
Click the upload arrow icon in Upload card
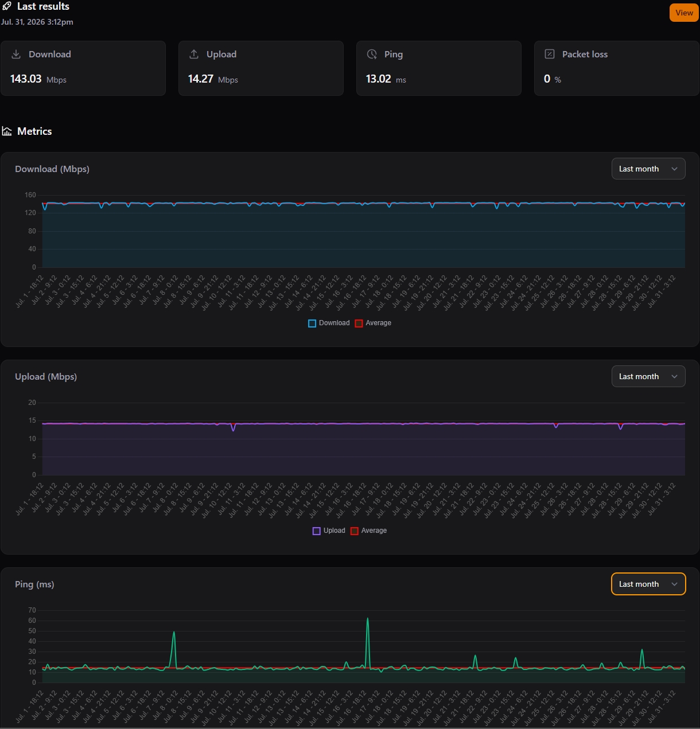[x=194, y=54]
